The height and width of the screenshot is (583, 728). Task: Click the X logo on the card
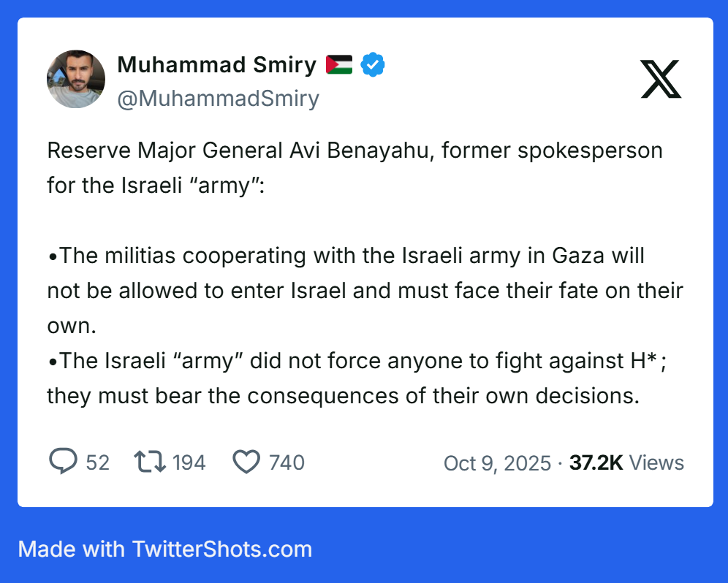(661, 80)
